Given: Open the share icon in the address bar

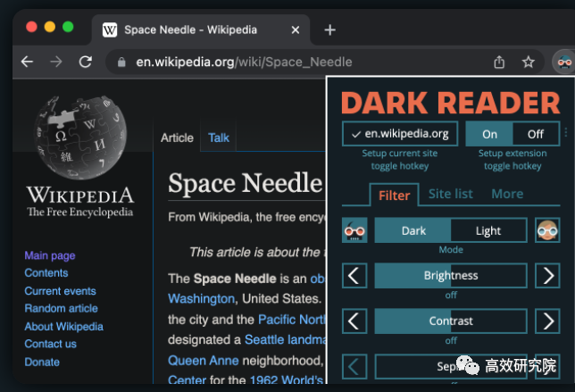Looking at the screenshot, I should pos(499,62).
